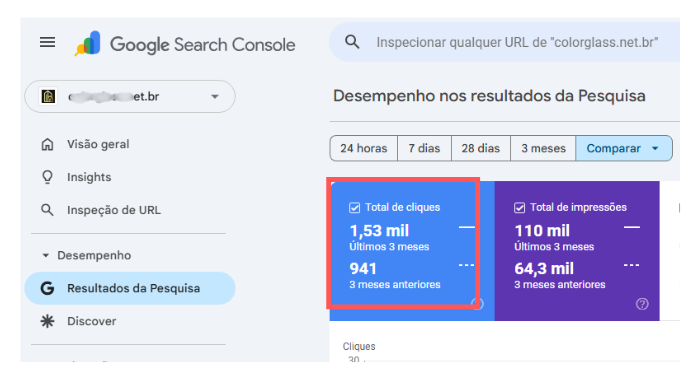Click the magnifier icon in URL inspection bar

point(352,42)
